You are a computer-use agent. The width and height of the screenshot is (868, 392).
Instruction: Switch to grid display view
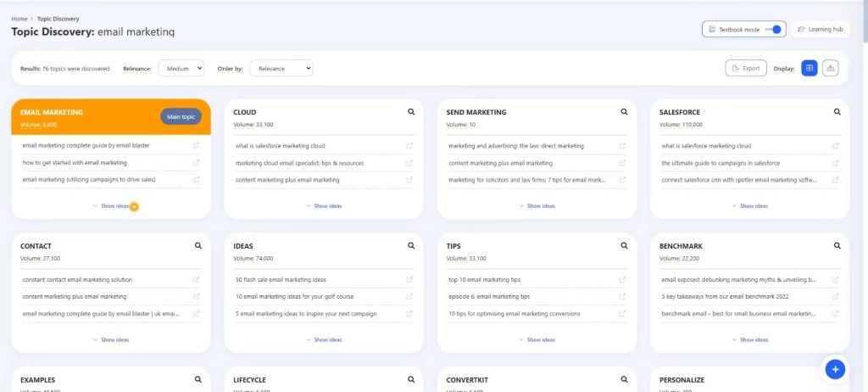click(810, 68)
